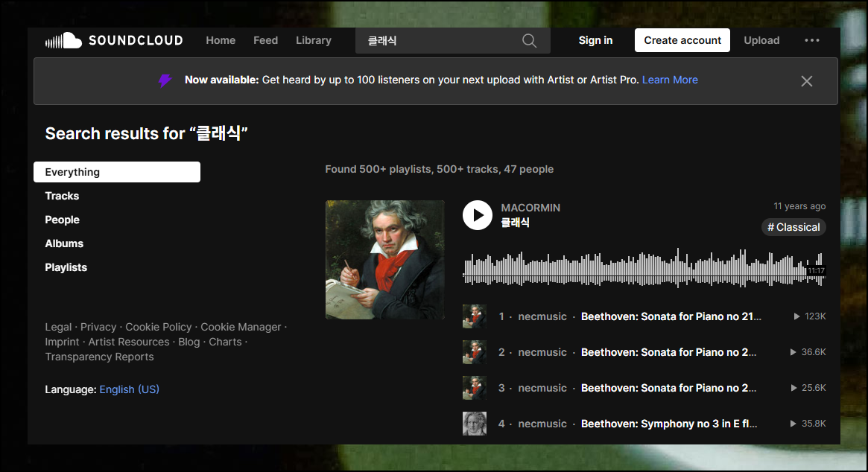Open the Artist Resources link
The height and width of the screenshot is (472, 868).
[x=129, y=342]
